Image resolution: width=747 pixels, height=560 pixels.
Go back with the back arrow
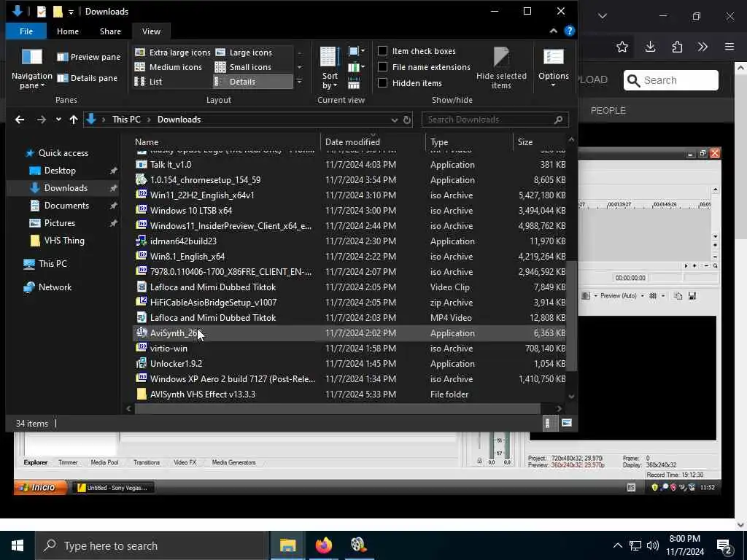tap(20, 120)
